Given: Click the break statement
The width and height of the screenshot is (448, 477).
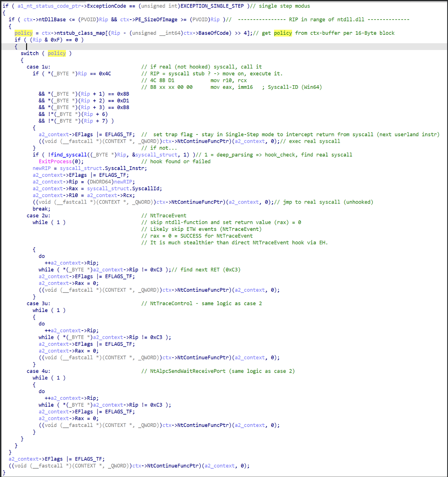Looking at the screenshot, I should point(41,209).
